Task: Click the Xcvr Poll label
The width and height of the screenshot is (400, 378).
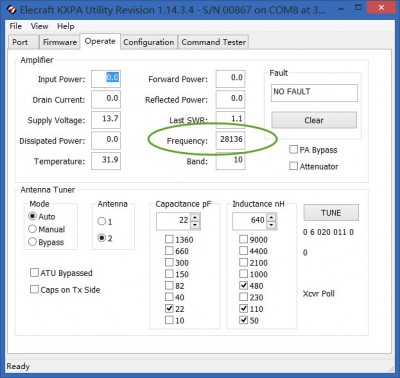Action: [x=319, y=294]
